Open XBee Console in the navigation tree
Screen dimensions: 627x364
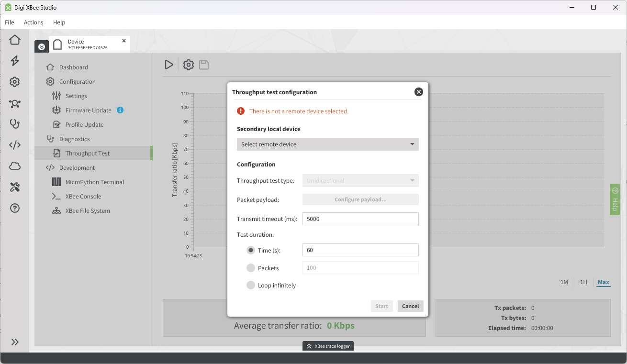tap(83, 196)
